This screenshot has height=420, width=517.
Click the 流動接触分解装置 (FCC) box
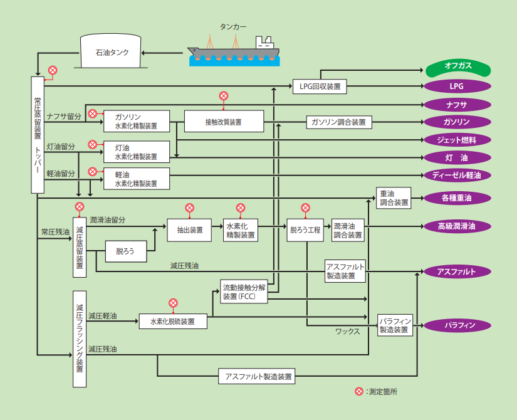244,291
